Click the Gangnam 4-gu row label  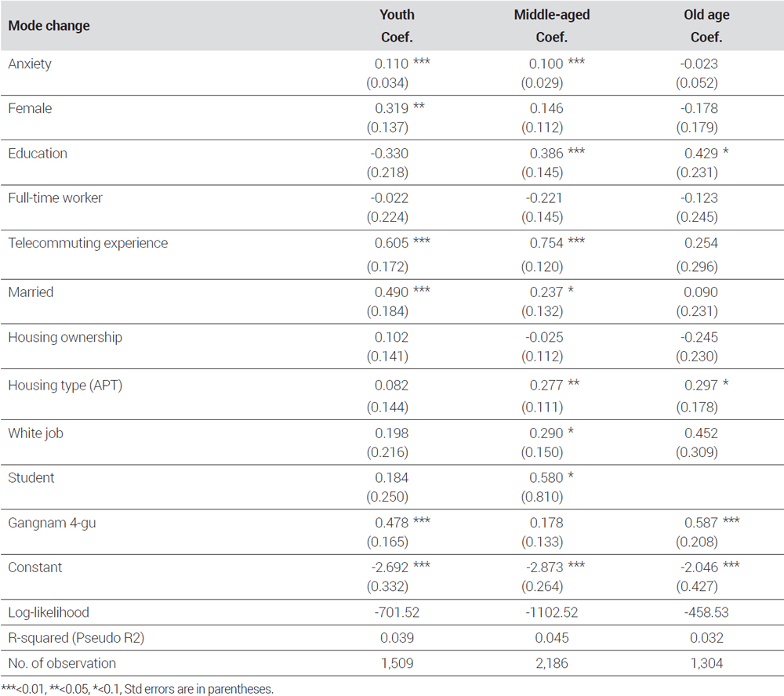[52, 523]
